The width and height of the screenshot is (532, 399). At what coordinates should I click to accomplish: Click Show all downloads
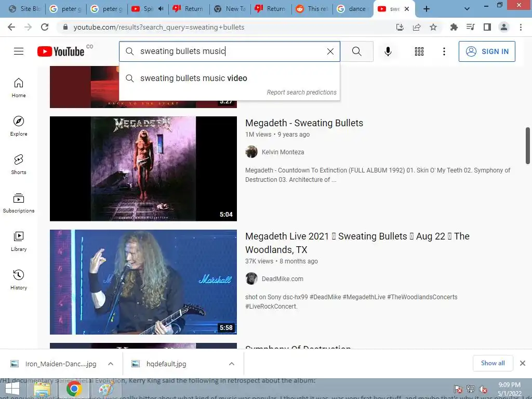[x=493, y=363]
